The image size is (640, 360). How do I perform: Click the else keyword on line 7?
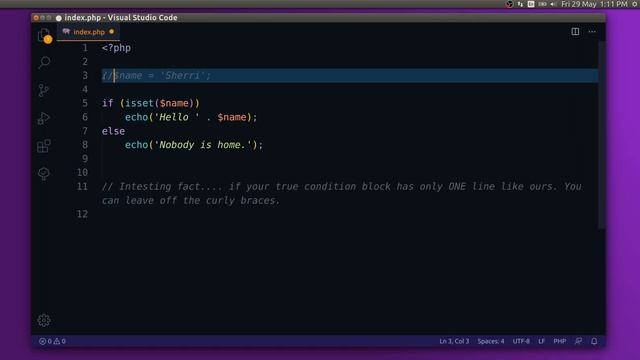tap(113, 131)
